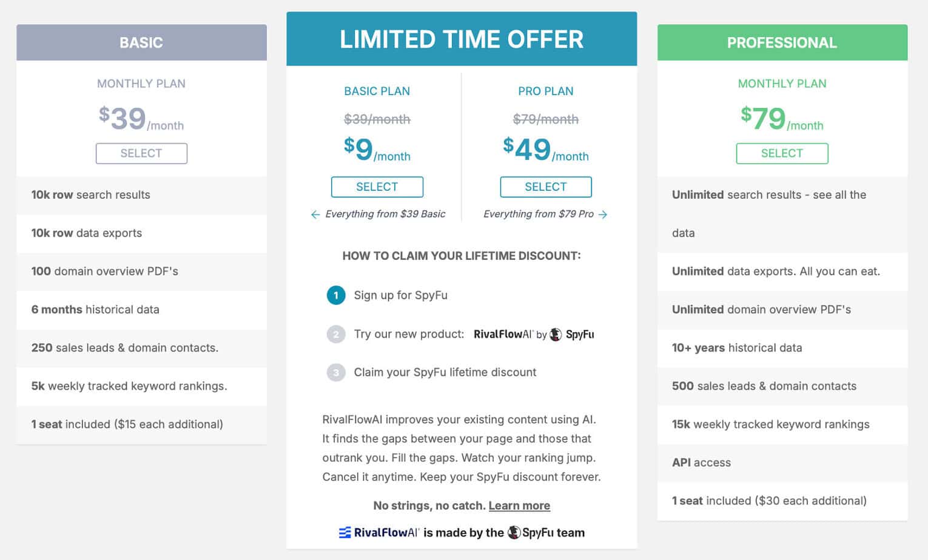
Task: Click the RivalFlowAI text in step 2
Action: (x=503, y=334)
